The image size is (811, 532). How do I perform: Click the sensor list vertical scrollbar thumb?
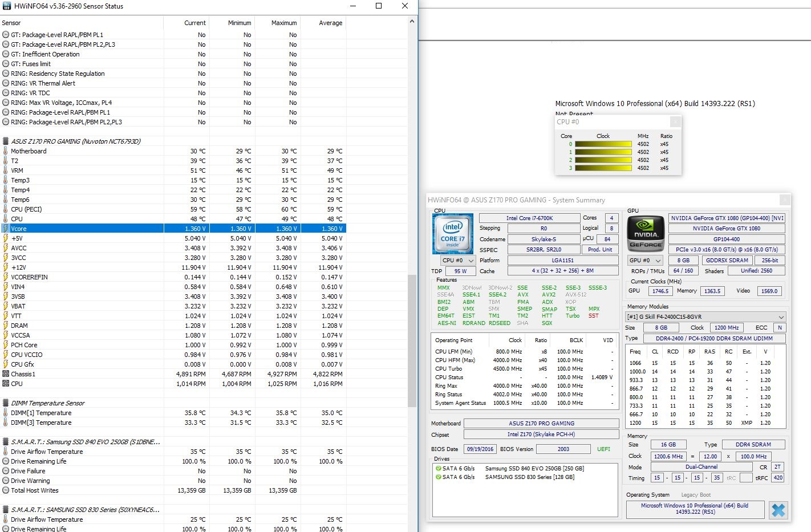[412, 341]
